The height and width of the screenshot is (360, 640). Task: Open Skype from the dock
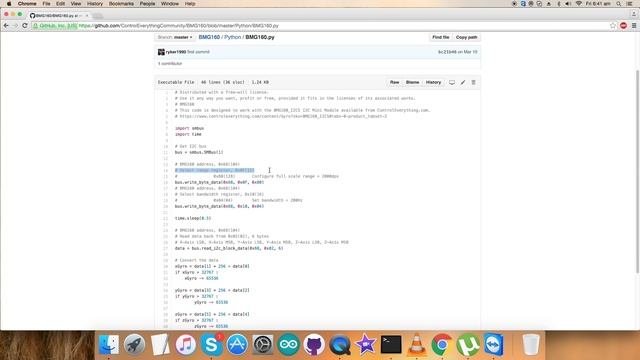pyautogui.click(x=211, y=344)
